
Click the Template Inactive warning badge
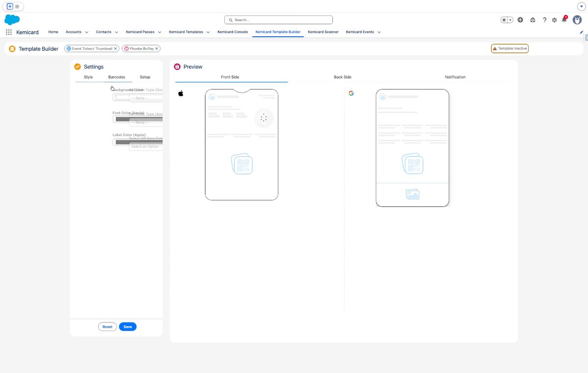(510, 49)
